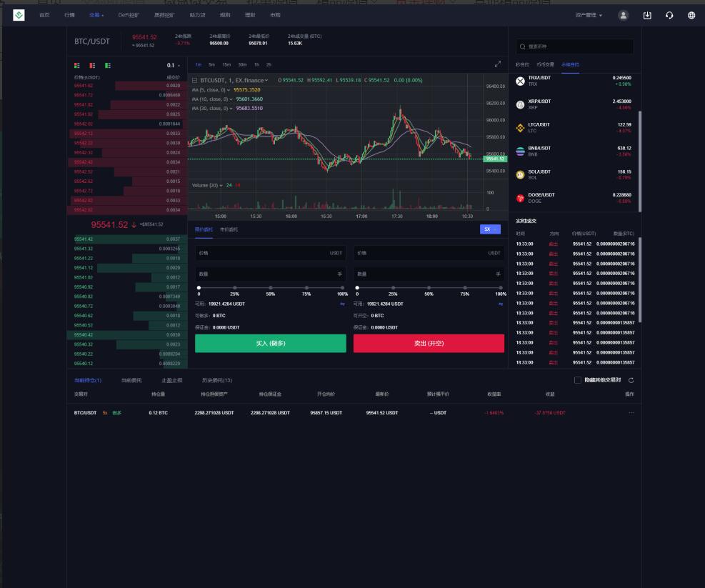The height and width of the screenshot is (588, 705).
Task: Switch to the 市价委托 order tab
Action: (x=229, y=229)
